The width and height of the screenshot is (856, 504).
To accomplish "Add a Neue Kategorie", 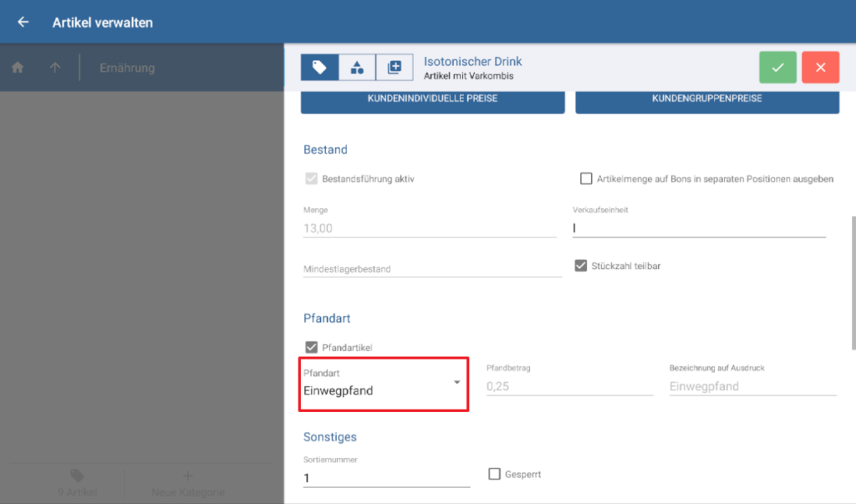I will point(187,483).
